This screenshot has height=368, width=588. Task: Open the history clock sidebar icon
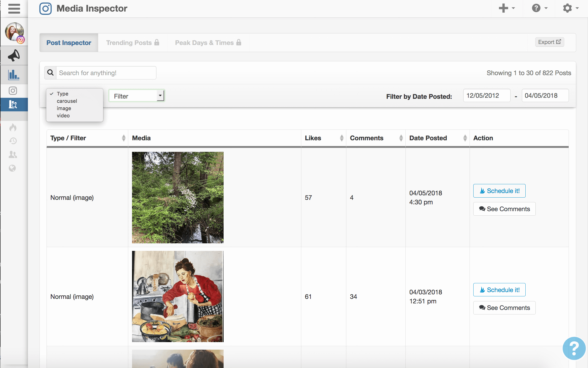coord(13,141)
